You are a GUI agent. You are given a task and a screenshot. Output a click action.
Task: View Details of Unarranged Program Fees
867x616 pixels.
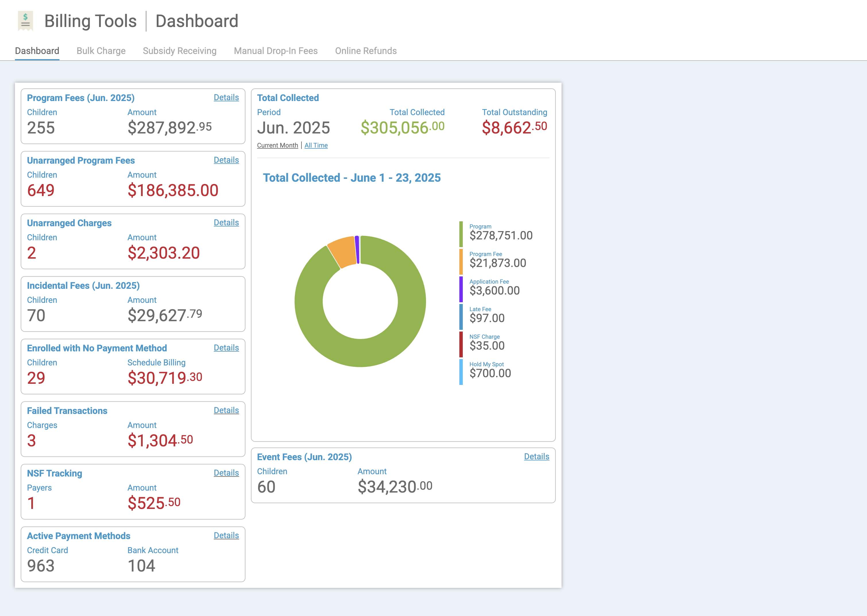tap(226, 160)
